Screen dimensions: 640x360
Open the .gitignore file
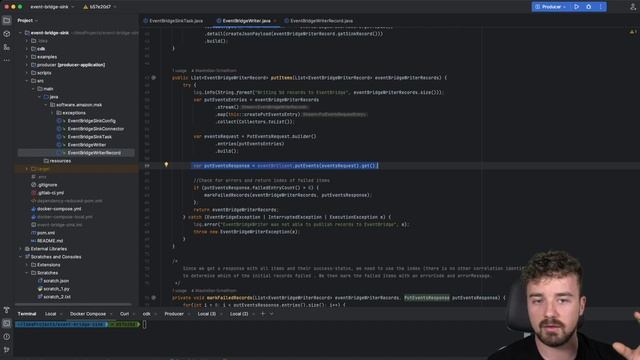(x=47, y=185)
